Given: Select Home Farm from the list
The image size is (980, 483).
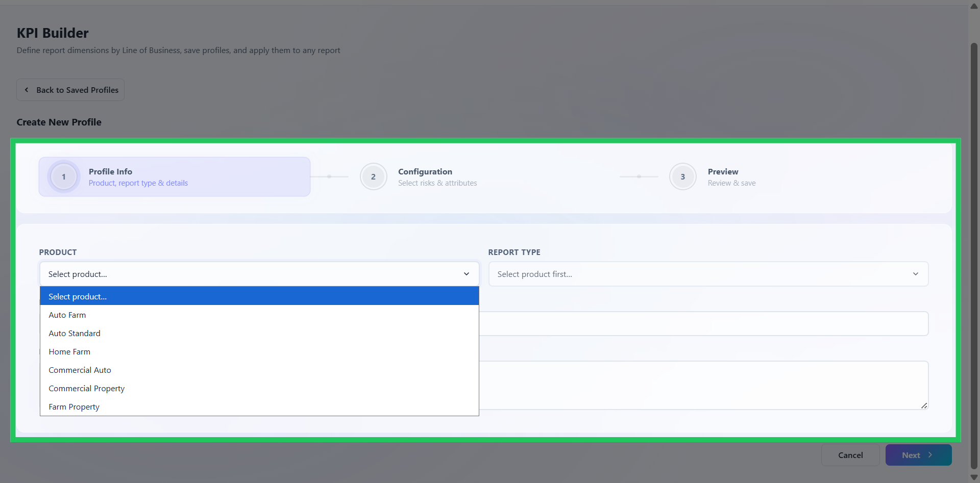Looking at the screenshot, I should [x=259, y=352].
